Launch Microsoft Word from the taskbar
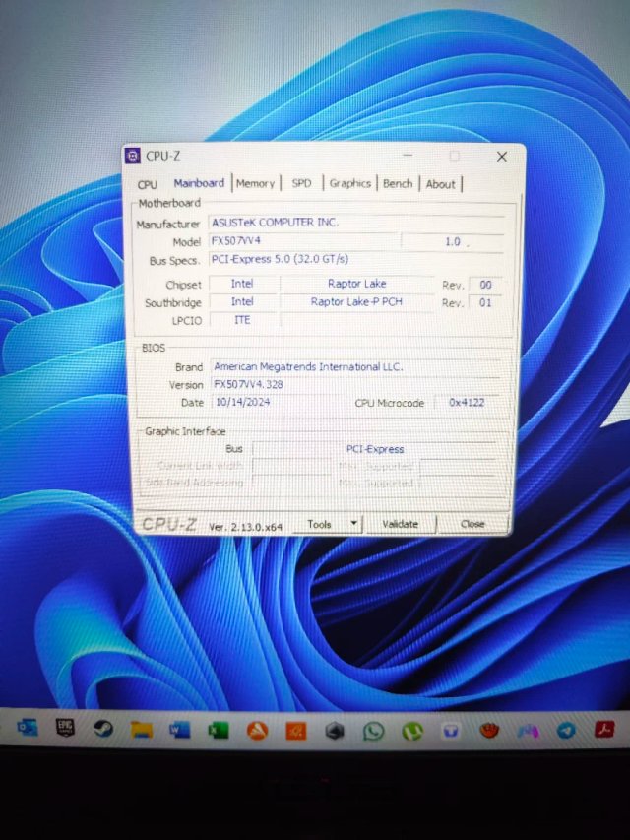 tap(179, 730)
